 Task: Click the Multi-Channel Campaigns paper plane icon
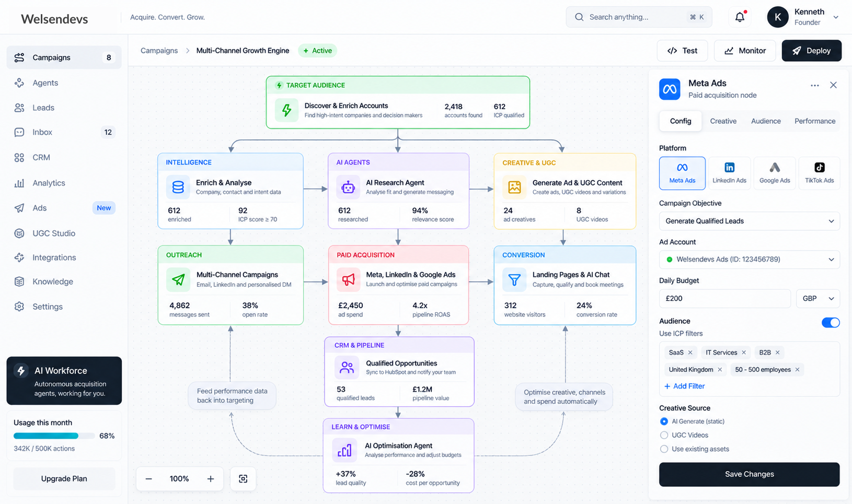(x=178, y=279)
